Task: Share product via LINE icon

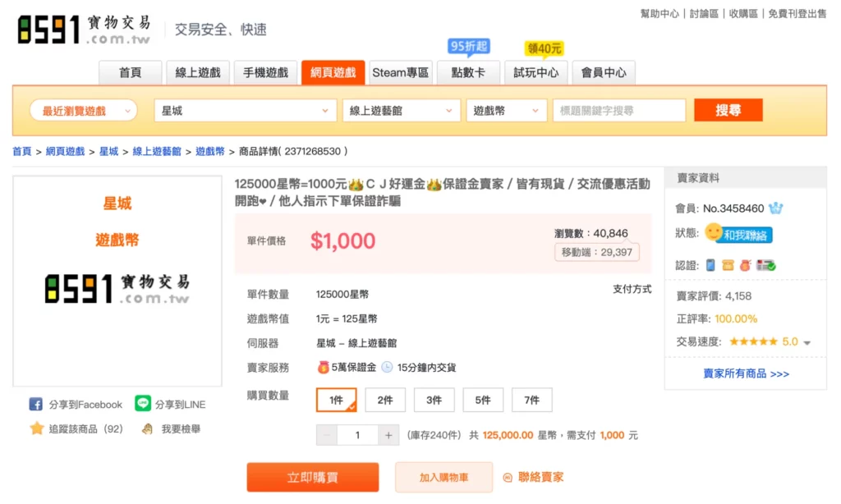Action: (144, 405)
